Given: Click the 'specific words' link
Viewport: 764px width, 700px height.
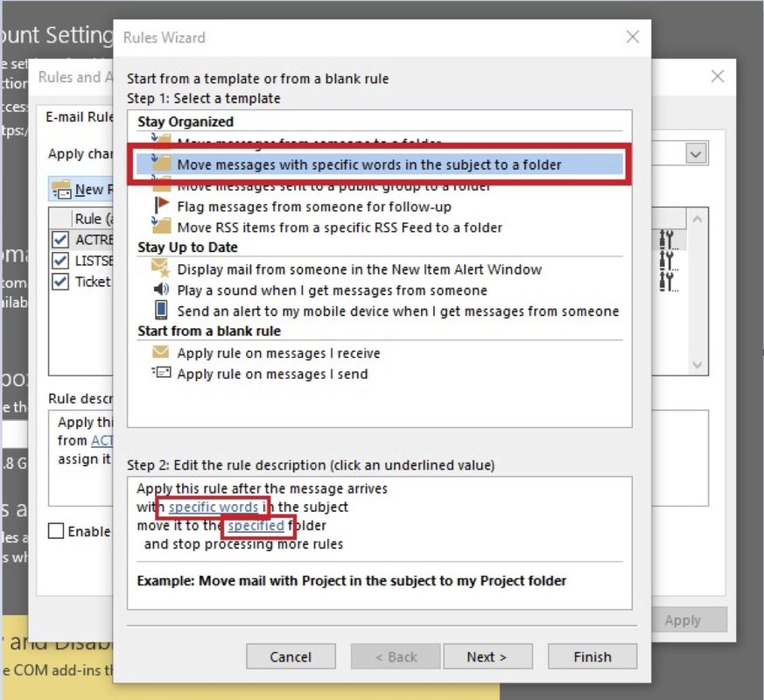Looking at the screenshot, I should 214,507.
